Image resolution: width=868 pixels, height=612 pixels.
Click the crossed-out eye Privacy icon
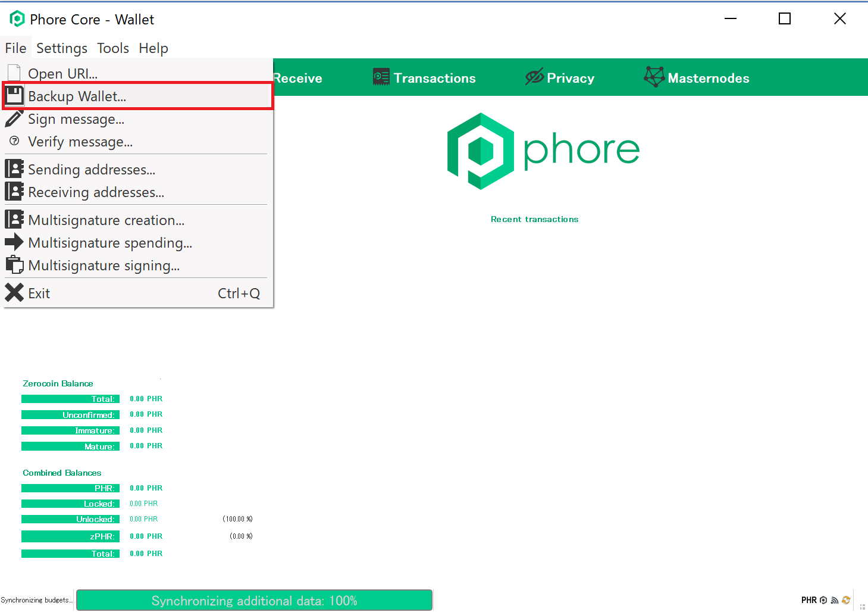pyautogui.click(x=534, y=77)
